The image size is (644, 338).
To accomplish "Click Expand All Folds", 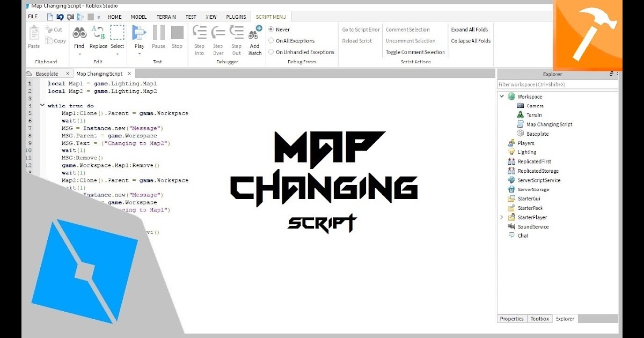I will pyautogui.click(x=470, y=30).
